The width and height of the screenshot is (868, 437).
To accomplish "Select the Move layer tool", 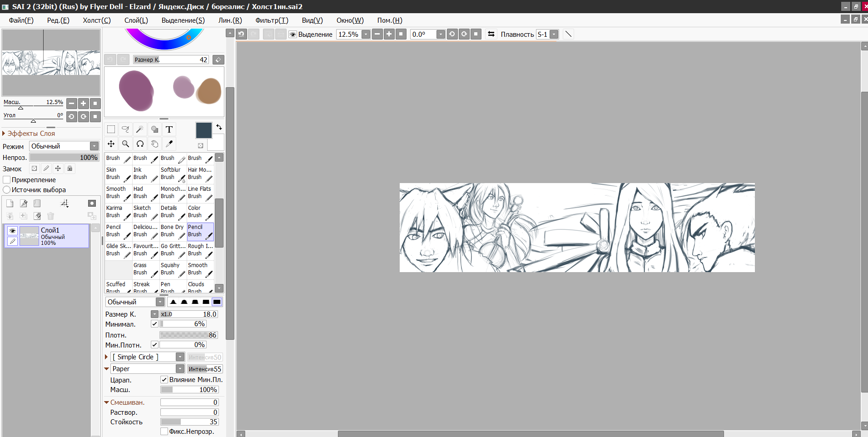I will point(111,144).
